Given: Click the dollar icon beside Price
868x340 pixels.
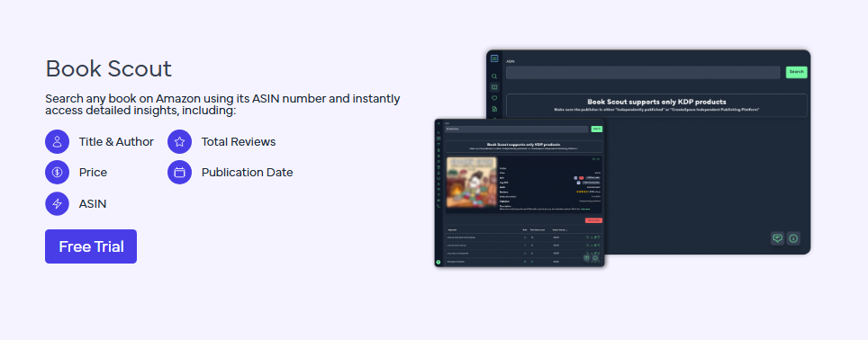Looking at the screenshot, I should (x=57, y=173).
